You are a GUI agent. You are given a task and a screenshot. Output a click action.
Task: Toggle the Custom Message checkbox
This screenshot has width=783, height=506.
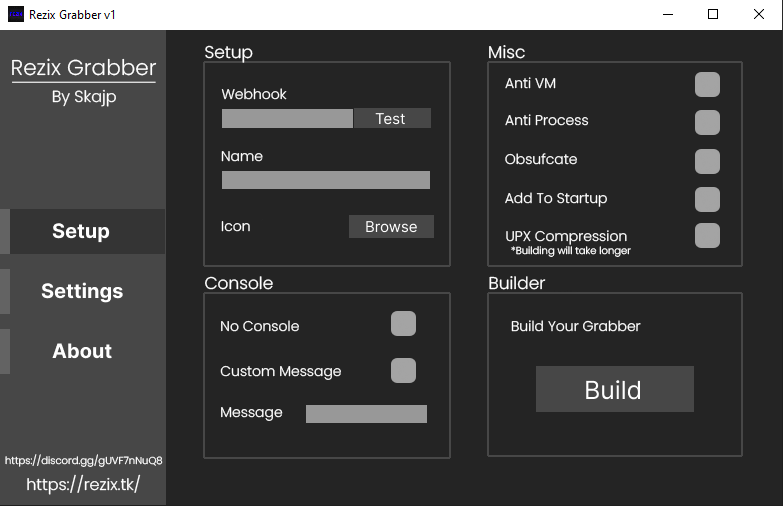click(x=403, y=370)
